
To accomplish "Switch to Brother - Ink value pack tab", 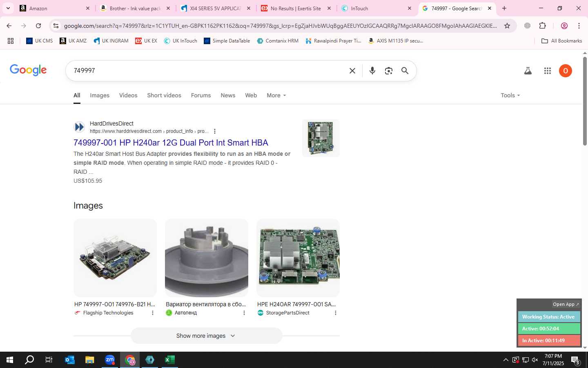I will 135,8.
